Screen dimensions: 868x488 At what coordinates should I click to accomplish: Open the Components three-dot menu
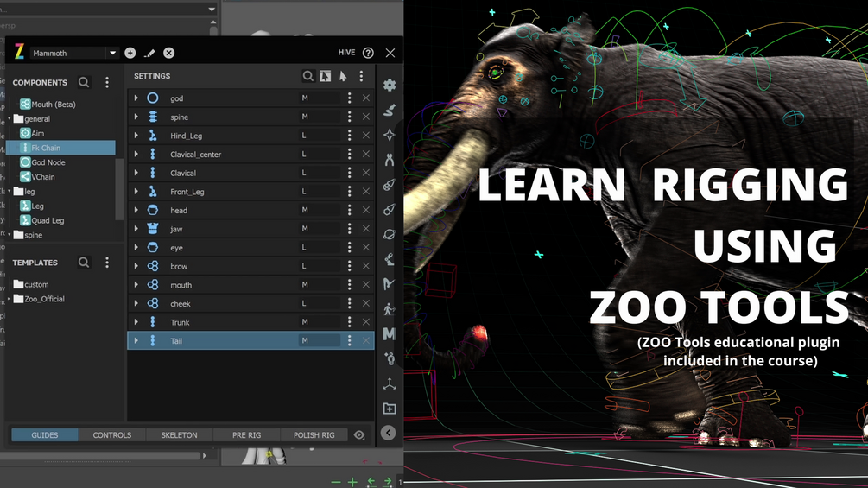coord(107,82)
